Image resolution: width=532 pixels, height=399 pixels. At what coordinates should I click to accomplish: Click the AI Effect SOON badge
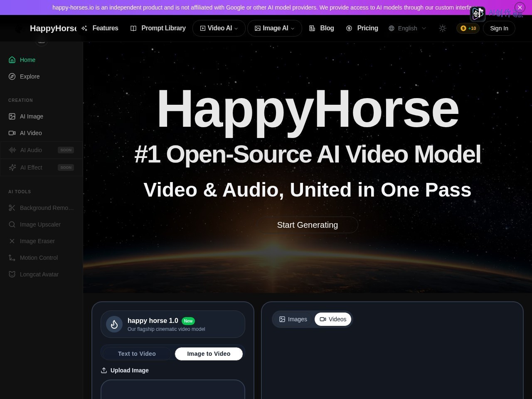(x=66, y=167)
